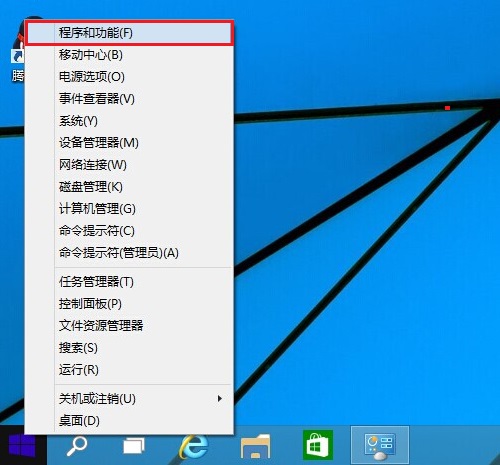
Task: Launch the Windows Store taskbar icon
Action: (318, 445)
